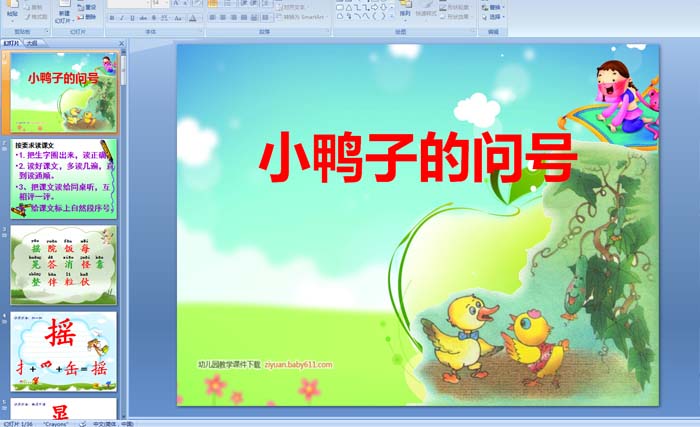700x427 pixels.
Task: Click the distributed alignment icon
Action: pyautogui.click(x=254, y=17)
